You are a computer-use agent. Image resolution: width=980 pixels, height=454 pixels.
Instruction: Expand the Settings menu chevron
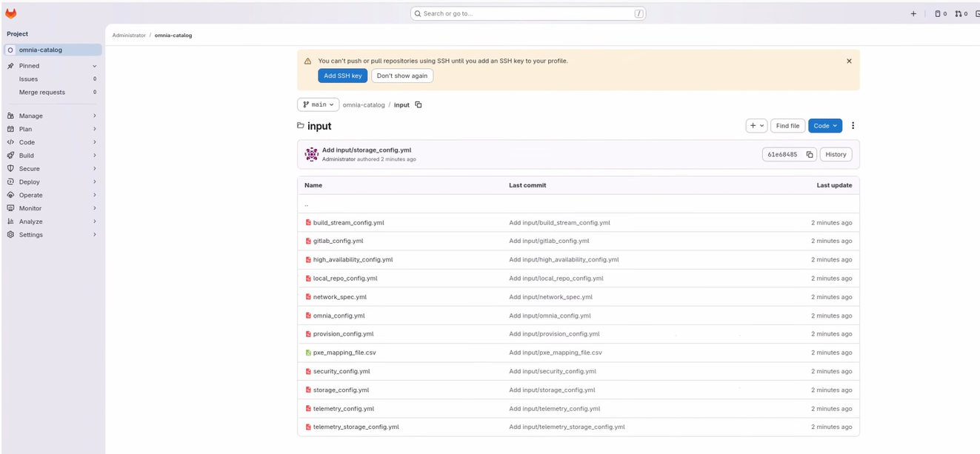95,235
